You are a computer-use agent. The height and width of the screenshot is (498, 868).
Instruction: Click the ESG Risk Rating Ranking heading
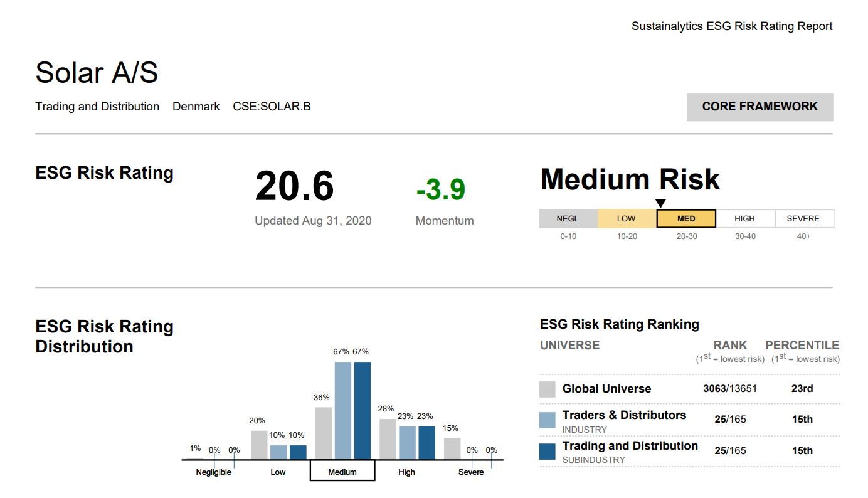[x=620, y=324]
